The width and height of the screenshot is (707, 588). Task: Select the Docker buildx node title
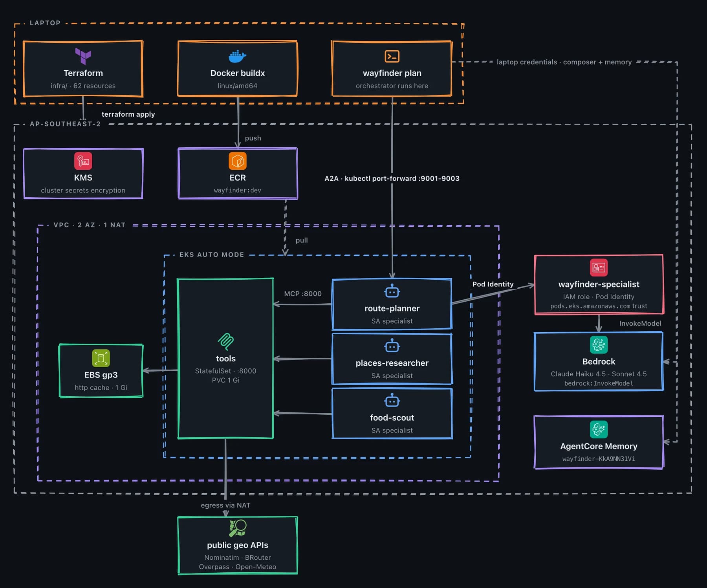pyautogui.click(x=238, y=73)
